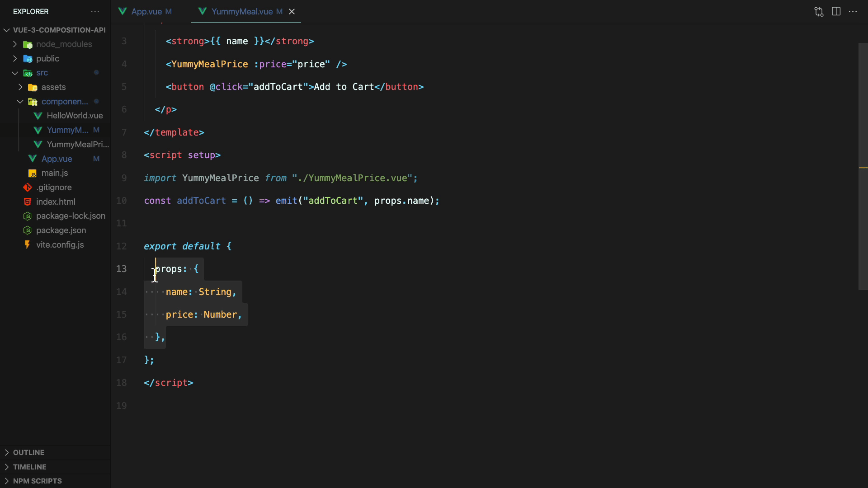The image size is (868, 488).
Task: Open the .gitignore file
Action: (x=54, y=187)
